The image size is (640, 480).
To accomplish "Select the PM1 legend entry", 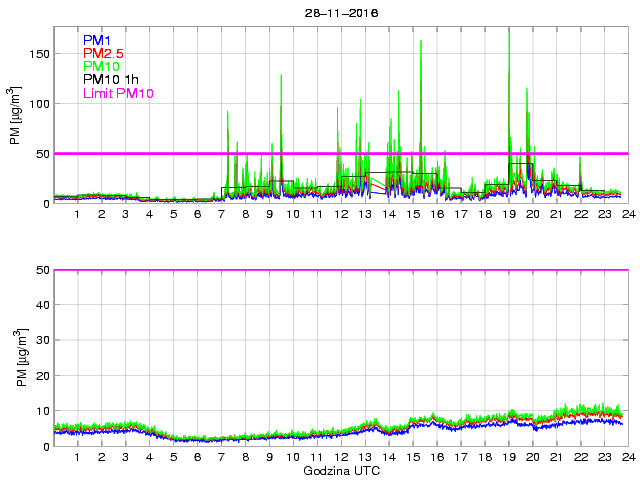I will (96, 40).
